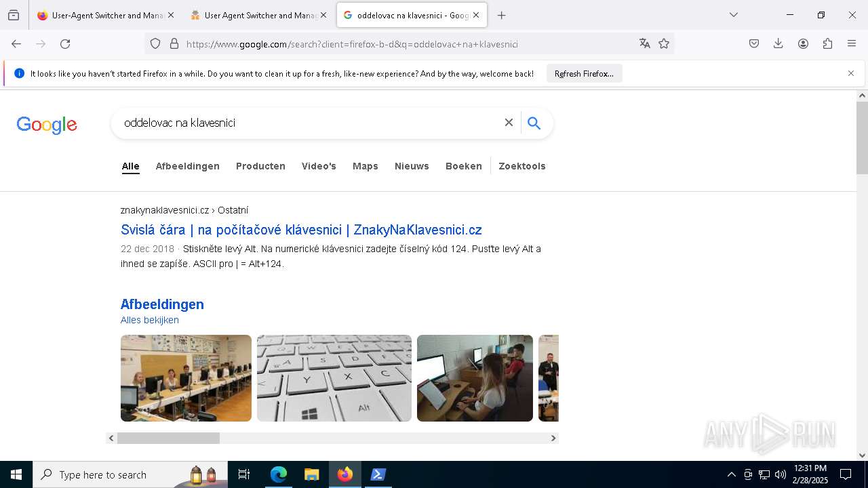The width and height of the screenshot is (868, 488).
Task: Open File Explorer from the taskbar
Action: click(311, 474)
